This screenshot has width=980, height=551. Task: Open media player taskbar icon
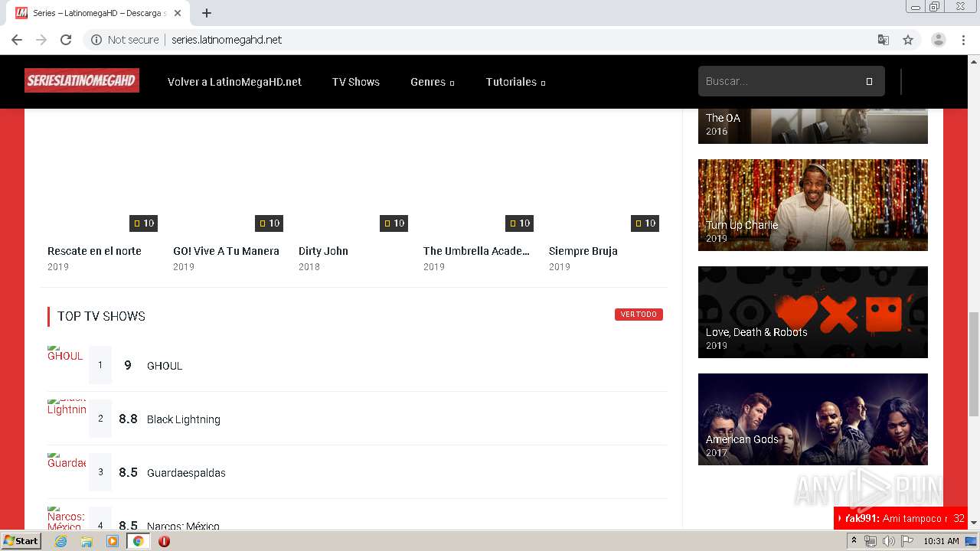click(x=113, y=541)
